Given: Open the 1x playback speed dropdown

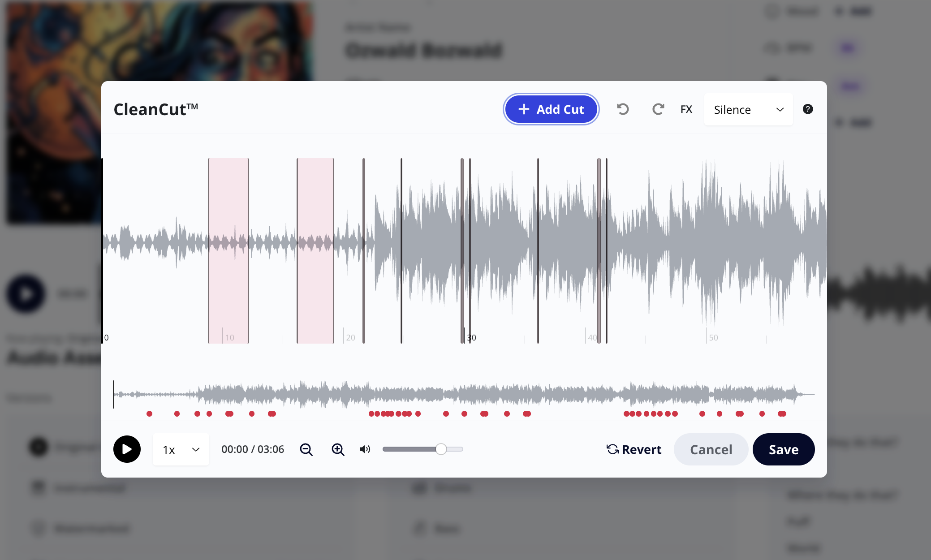Looking at the screenshot, I should (x=181, y=449).
